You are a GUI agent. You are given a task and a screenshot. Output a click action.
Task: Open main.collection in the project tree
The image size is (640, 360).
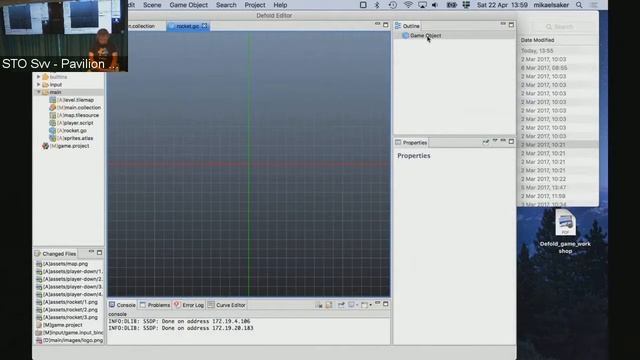point(79,108)
